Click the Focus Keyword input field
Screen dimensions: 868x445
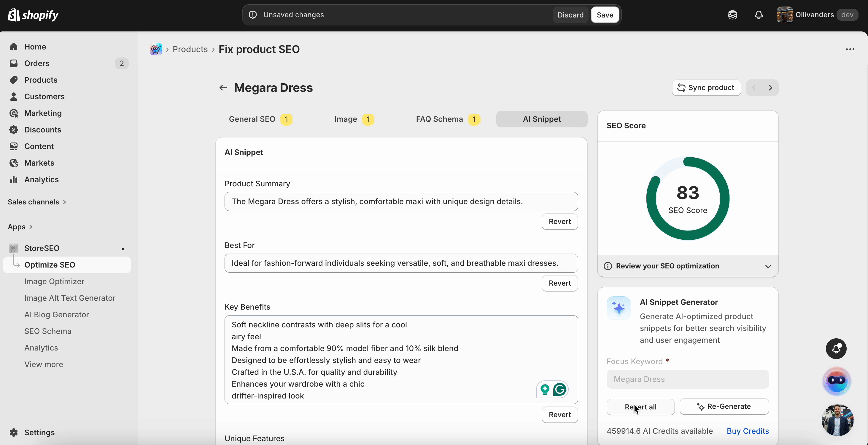pyautogui.click(x=688, y=379)
